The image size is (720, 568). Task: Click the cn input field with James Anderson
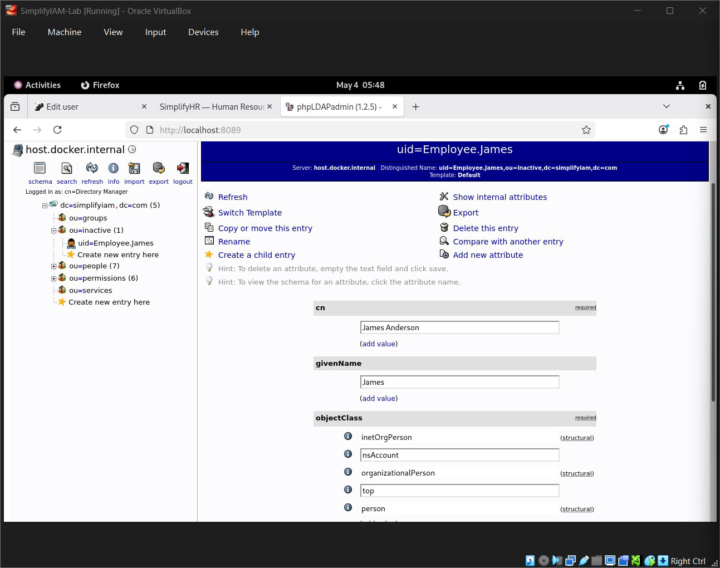pyautogui.click(x=459, y=327)
